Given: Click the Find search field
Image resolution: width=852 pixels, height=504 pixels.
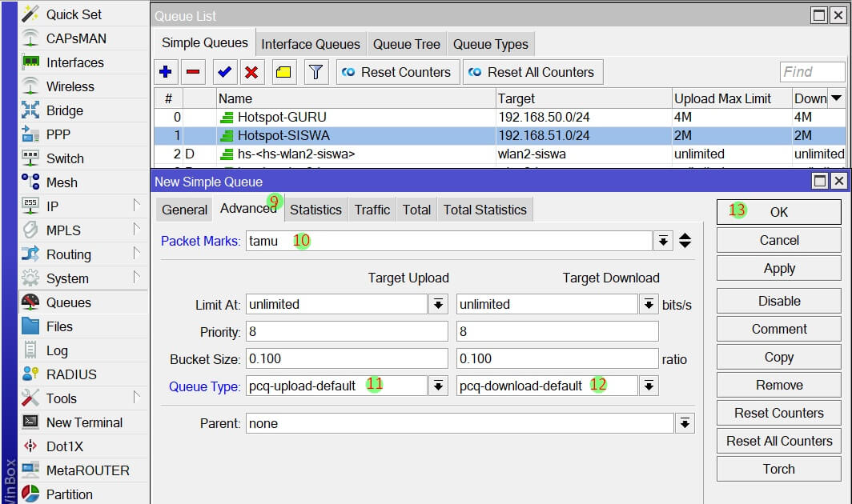Looking at the screenshot, I should click(812, 72).
